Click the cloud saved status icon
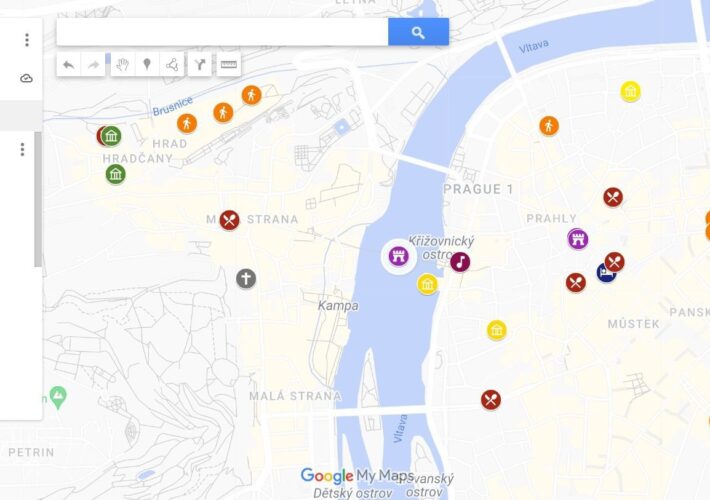 point(26,78)
